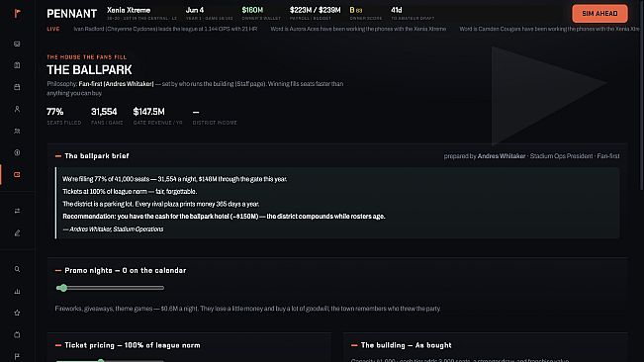Click the fireworks, giveaways description text
644x362 pixels.
[248, 309]
